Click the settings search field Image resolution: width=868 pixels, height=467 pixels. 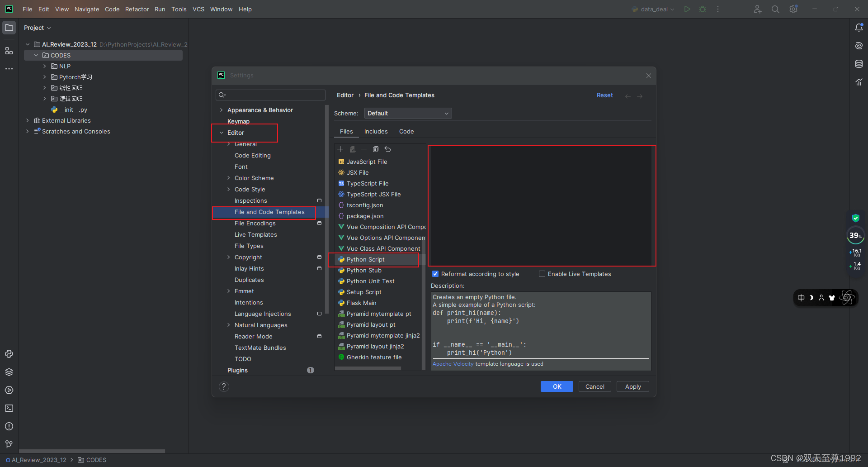tap(271, 95)
